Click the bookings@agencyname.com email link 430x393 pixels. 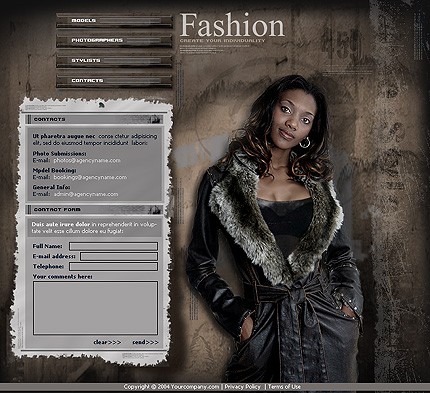coord(90,177)
